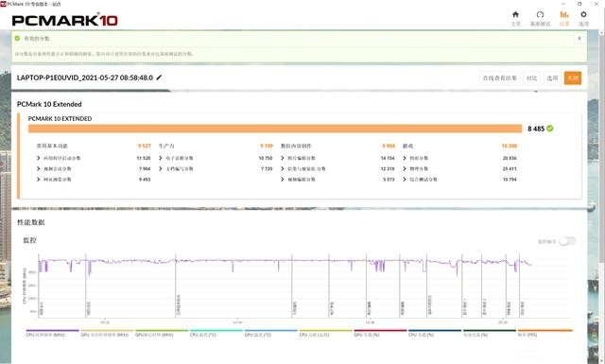Click the Options button beside Compare
The height and width of the screenshot is (364, 605).
pos(552,78)
